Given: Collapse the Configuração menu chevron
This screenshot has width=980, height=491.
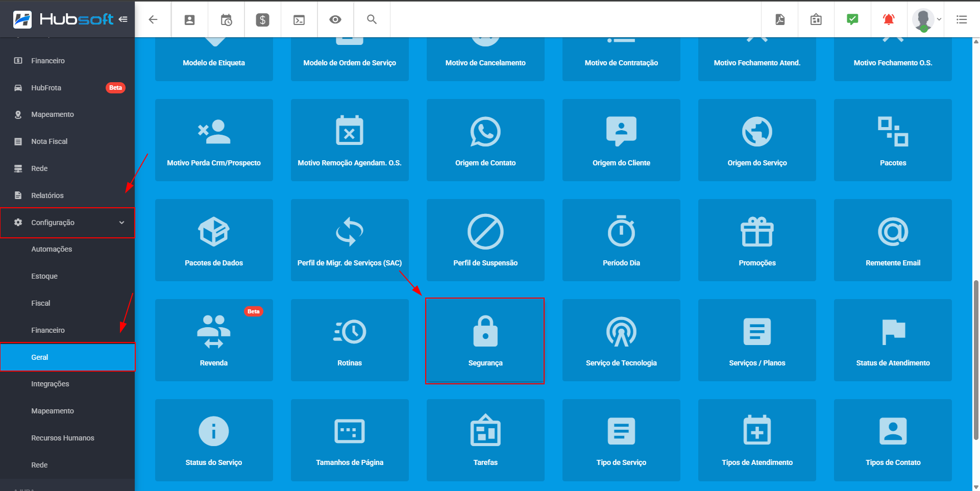Looking at the screenshot, I should point(121,223).
